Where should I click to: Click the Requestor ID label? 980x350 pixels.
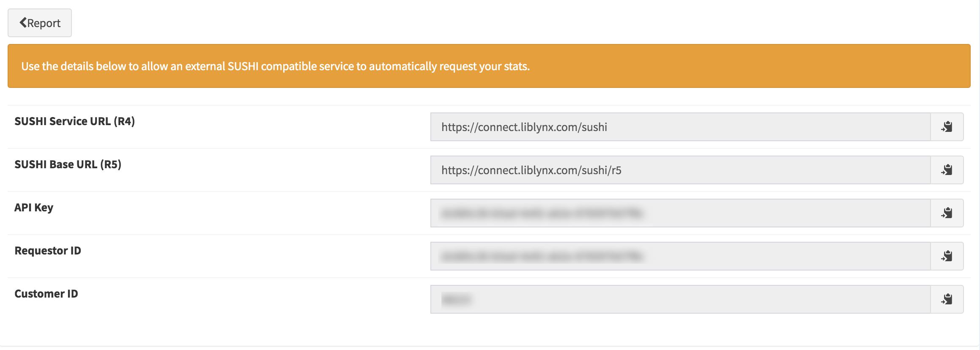point(48,251)
